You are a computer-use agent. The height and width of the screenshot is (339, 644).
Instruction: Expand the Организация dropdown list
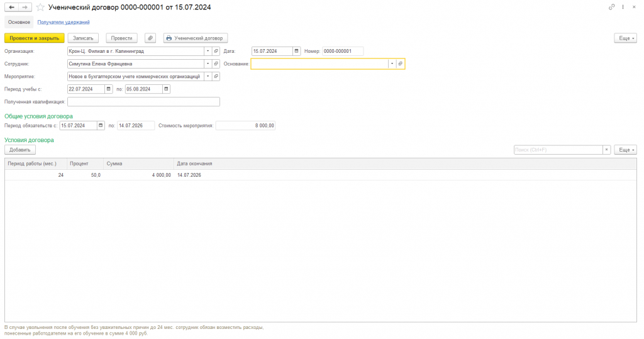tap(208, 52)
